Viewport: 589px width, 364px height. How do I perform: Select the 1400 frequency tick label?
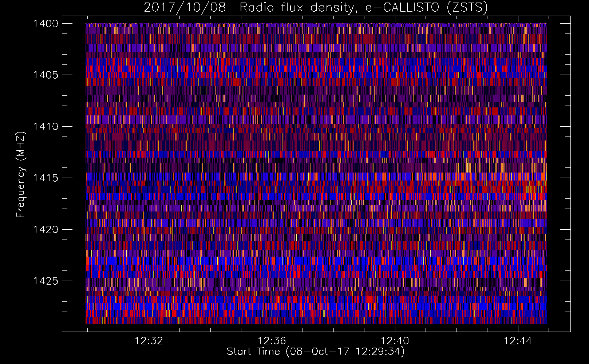click(46, 24)
